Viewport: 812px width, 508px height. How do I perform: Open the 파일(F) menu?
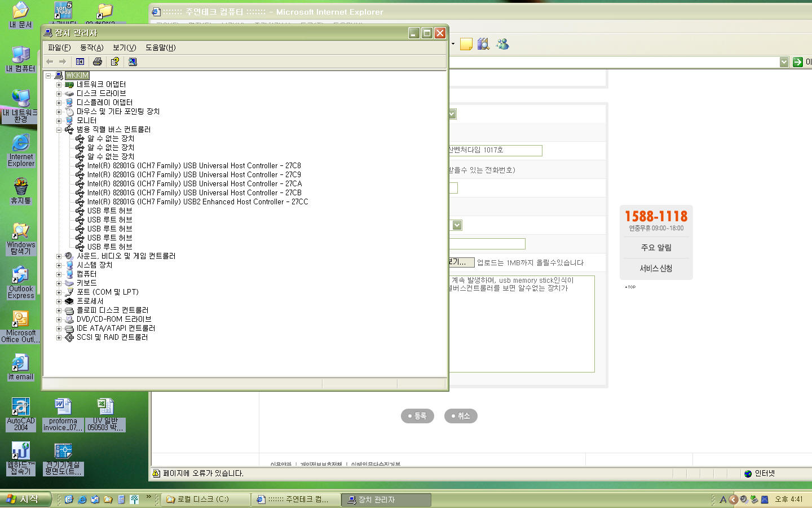click(59, 47)
